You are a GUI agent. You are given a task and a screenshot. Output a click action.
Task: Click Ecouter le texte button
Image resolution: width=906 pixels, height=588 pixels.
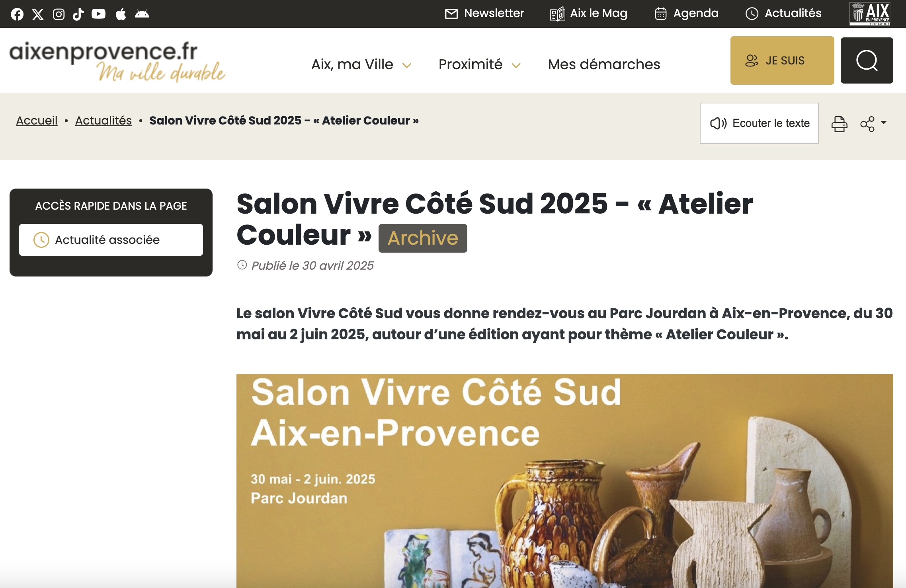click(x=759, y=123)
